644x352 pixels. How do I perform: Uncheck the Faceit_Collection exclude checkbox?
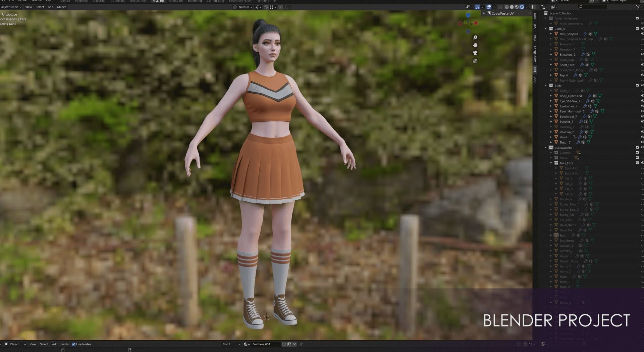(637, 18)
